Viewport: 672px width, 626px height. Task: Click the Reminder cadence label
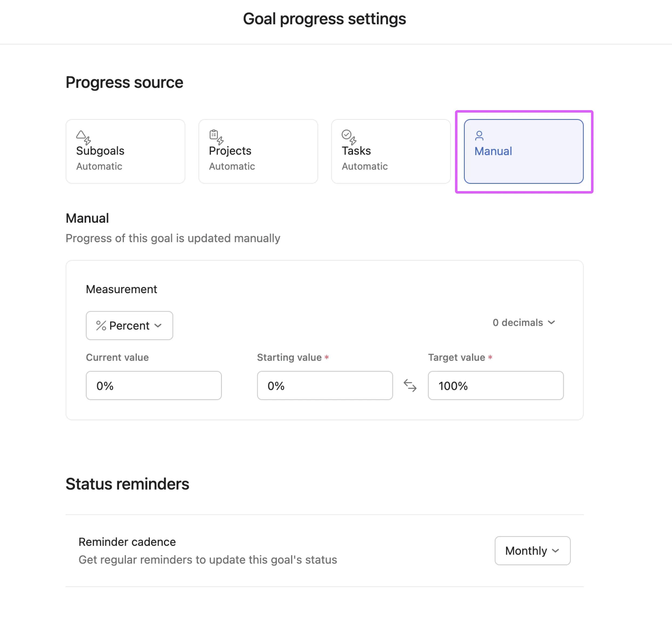127,542
